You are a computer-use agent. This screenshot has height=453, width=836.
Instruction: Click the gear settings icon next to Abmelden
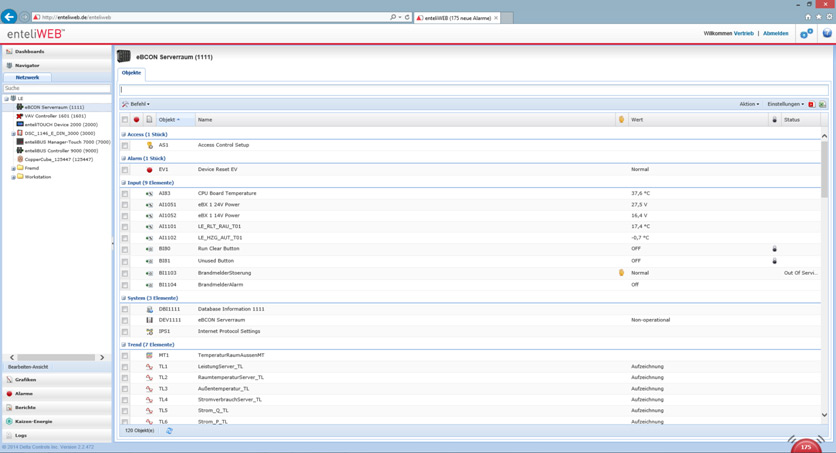(806, 34)
